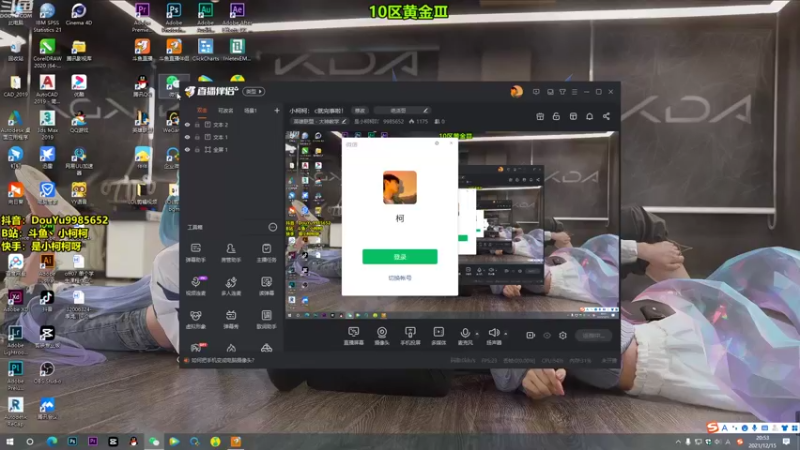Image resolution: width=800 pixels, height=450 pixels.
Task: Add a 多媒体 media source
Action: pyautogui.click(x=439, y=336)
